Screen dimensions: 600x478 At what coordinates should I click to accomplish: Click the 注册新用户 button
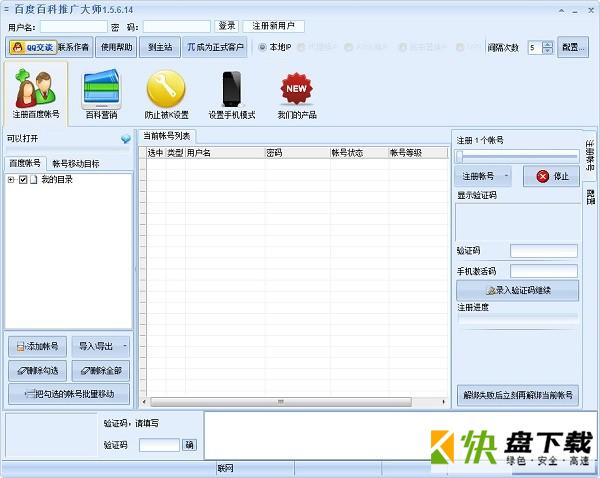click(x=274, y=26)
